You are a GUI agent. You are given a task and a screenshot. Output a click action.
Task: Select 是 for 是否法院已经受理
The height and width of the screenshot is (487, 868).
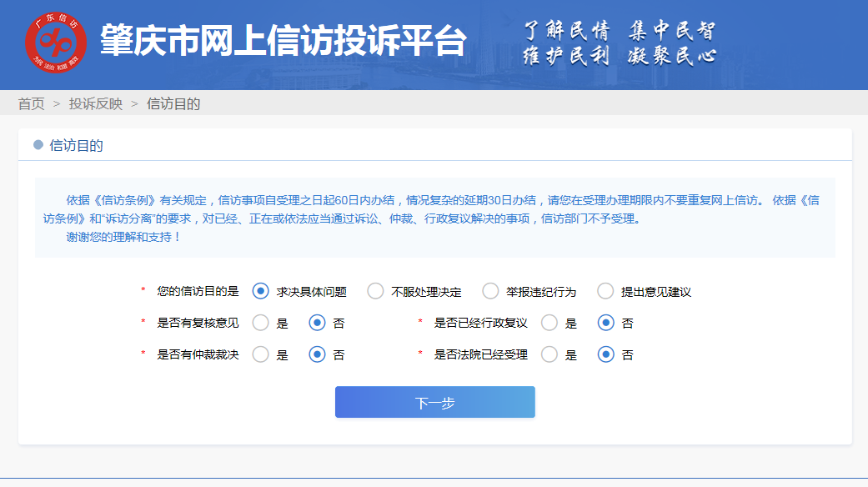(549, 354)
